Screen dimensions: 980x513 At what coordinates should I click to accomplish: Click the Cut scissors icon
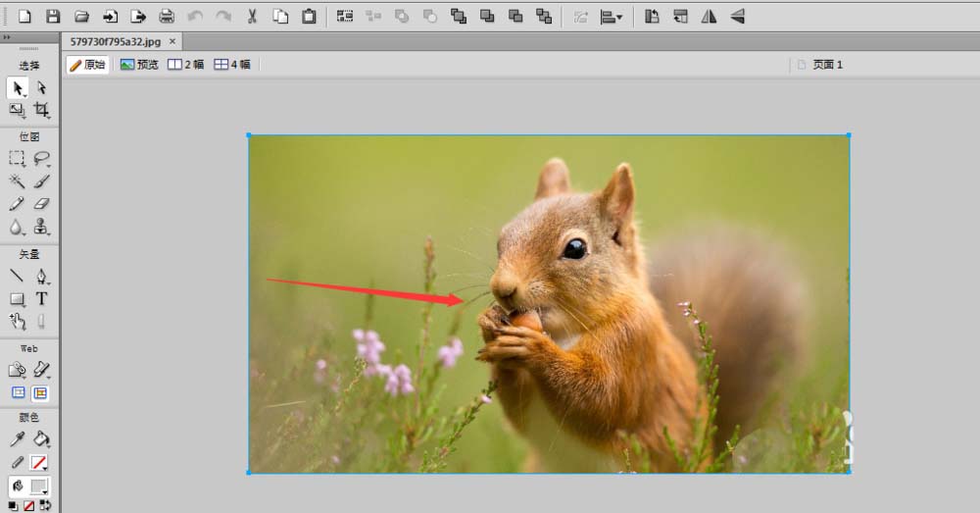pyautogui.click(x=252, y=16)
